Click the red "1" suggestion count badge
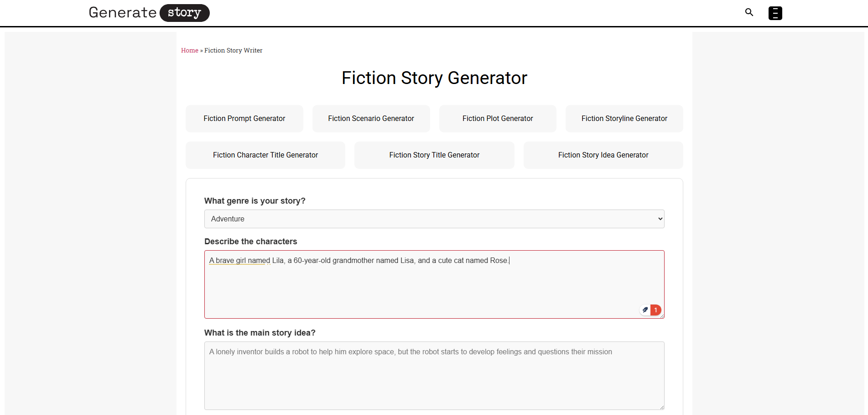868x415 pixels. coord(655,310)
